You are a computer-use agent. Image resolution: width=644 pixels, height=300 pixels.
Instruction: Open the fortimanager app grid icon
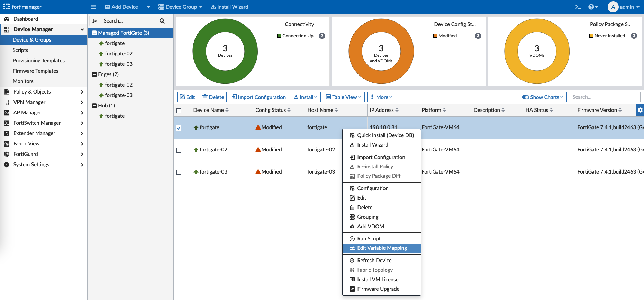pos(7,7)
